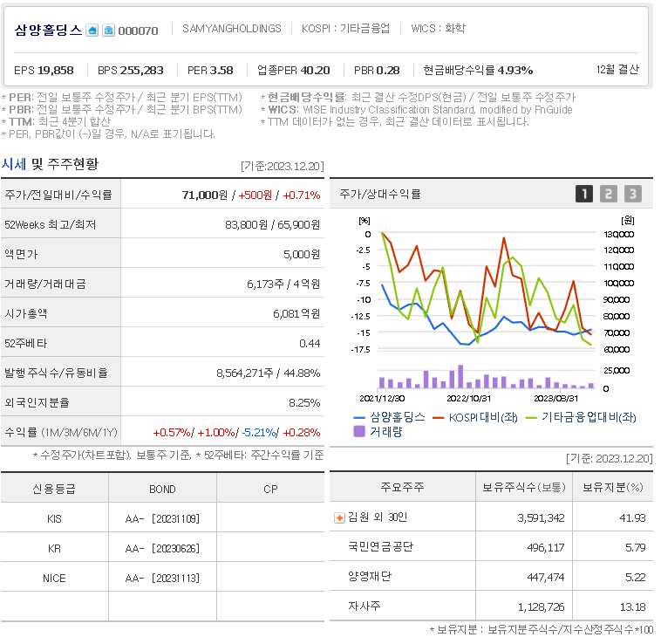
Task: Click the 2023/03/31 chart date label
Action: tap(556, 399)
